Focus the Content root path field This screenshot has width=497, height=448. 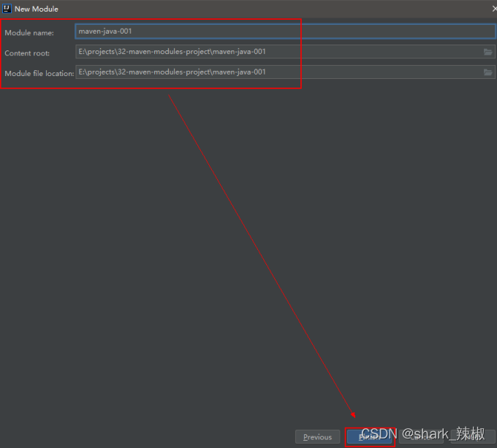coord(278,52)
